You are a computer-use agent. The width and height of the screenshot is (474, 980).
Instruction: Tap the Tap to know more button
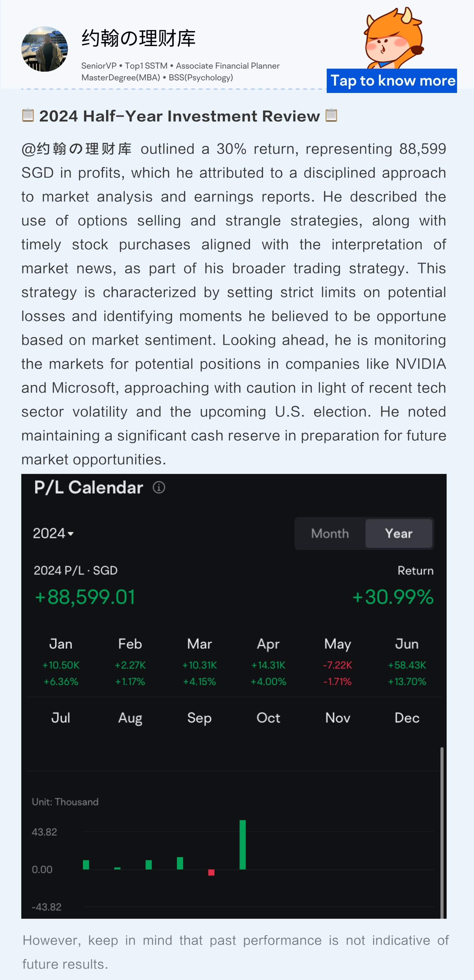pos(392,81)
